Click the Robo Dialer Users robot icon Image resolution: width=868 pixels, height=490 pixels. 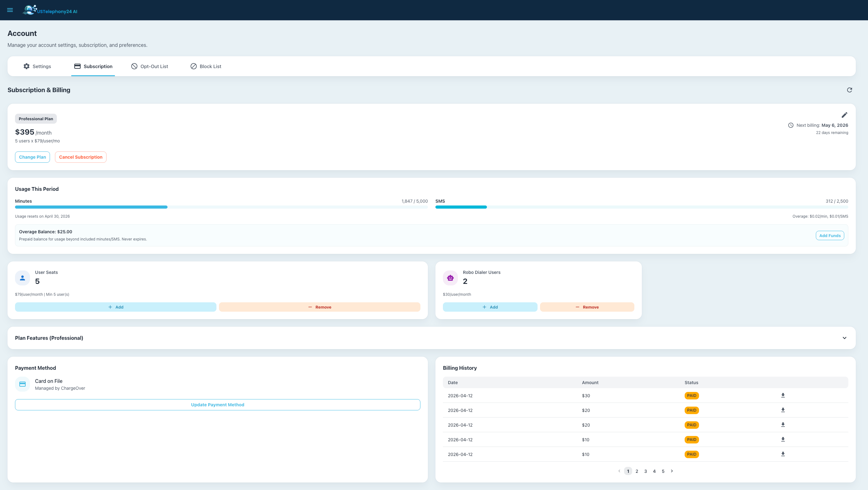click(450, 278)
